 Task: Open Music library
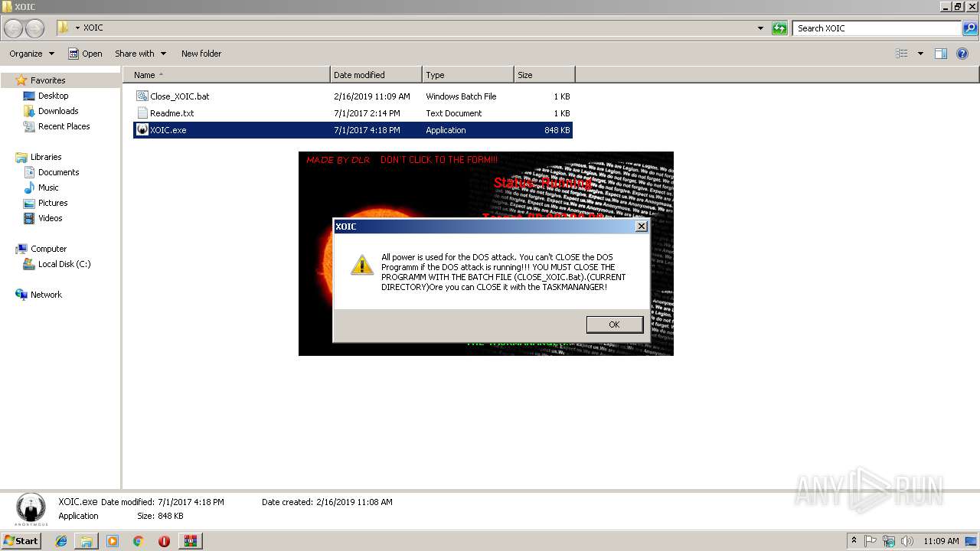tap(48, 187)
